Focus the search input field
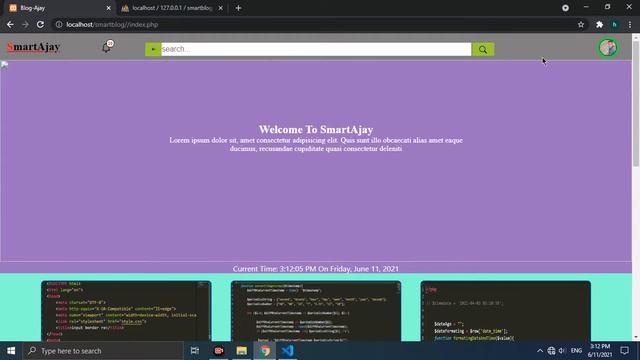640x360 pixels. [316, 49]
